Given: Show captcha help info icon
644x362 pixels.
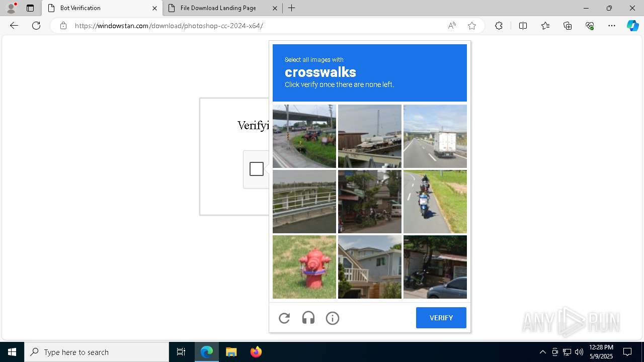Looking at the screenshot, I should 333,318.
